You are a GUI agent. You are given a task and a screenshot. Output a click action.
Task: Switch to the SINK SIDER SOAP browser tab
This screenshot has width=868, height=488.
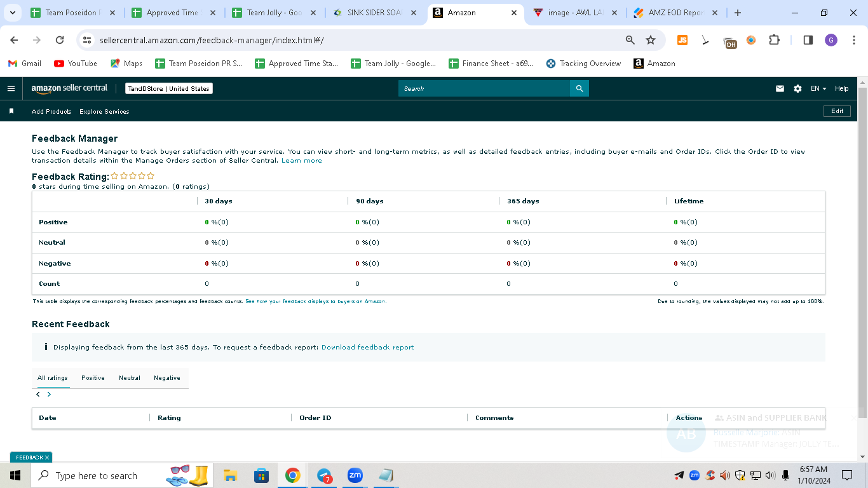coord(375,13)
